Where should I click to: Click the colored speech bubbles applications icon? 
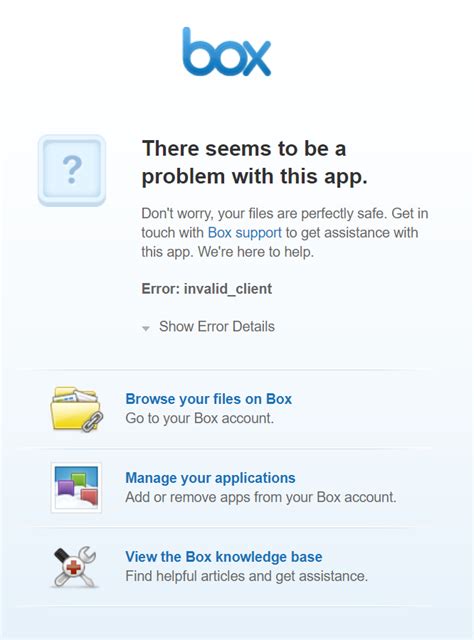pos(76,487)
